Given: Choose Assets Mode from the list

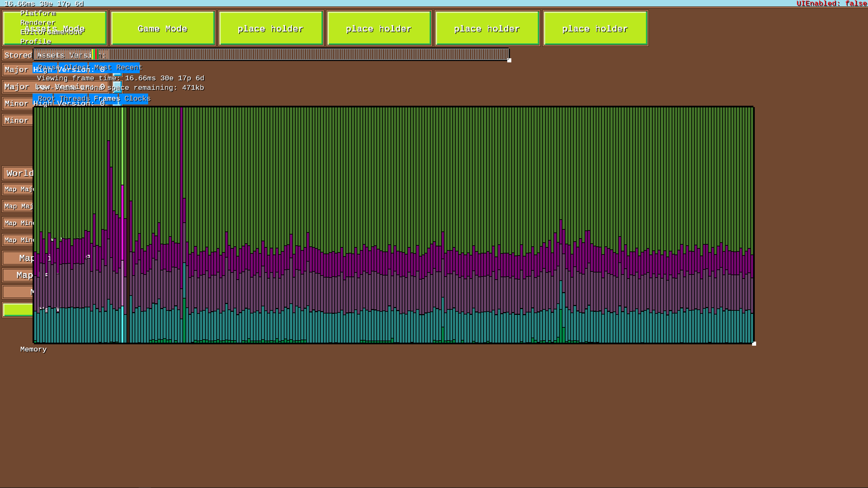Looking at the screenshot, I should coord(55,28).
